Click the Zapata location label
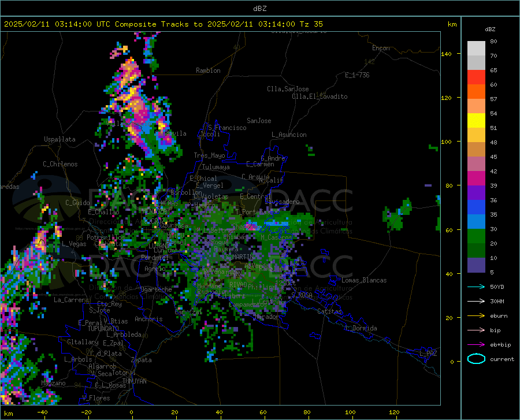The height and width of the screenshot is (420, 520). point(142,360)
